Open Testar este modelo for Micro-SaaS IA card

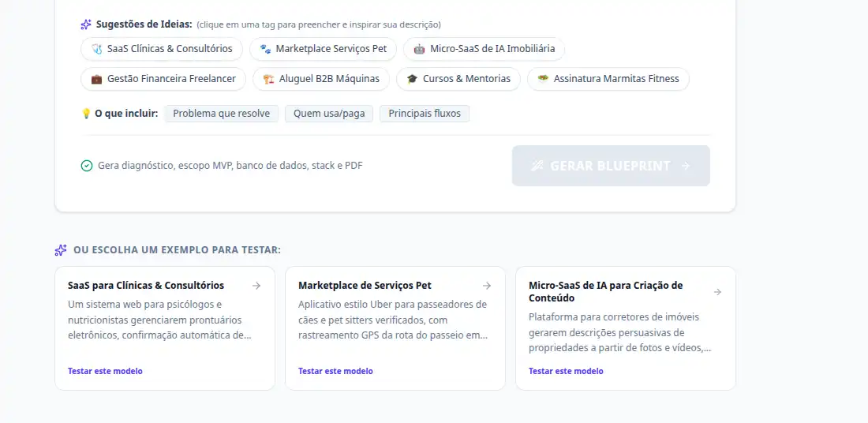[x=566, y=371]
